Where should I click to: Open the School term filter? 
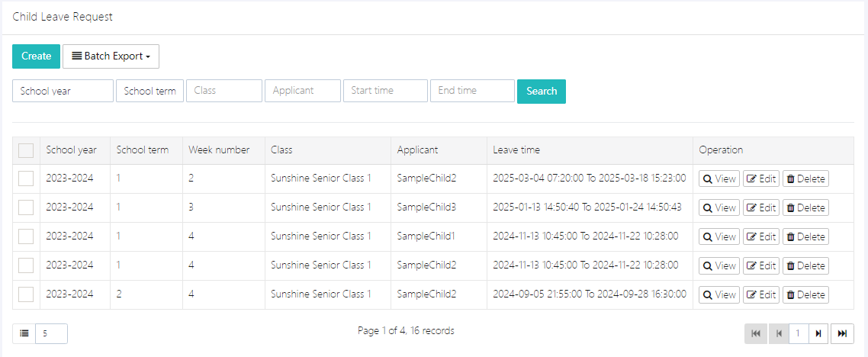[x=149, y=91]
